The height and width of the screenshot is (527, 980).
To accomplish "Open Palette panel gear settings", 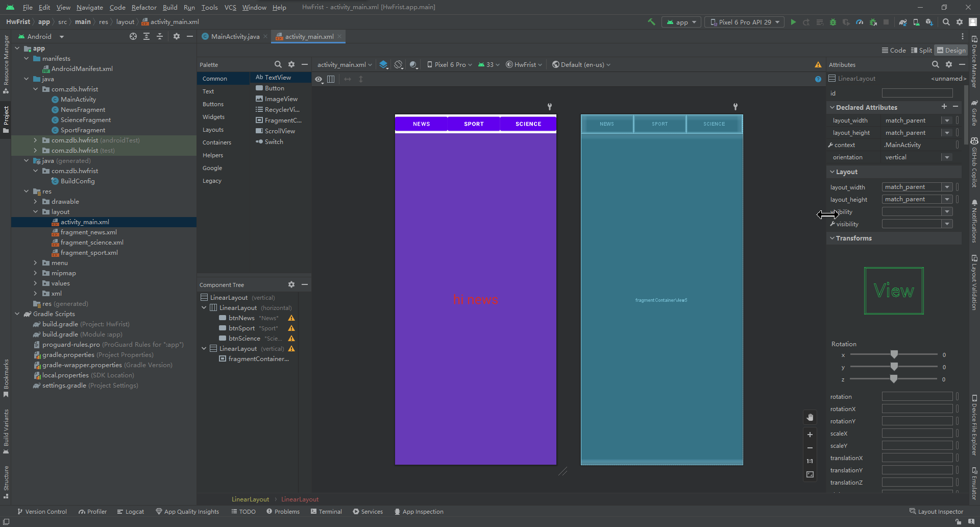I will point(291,64).
